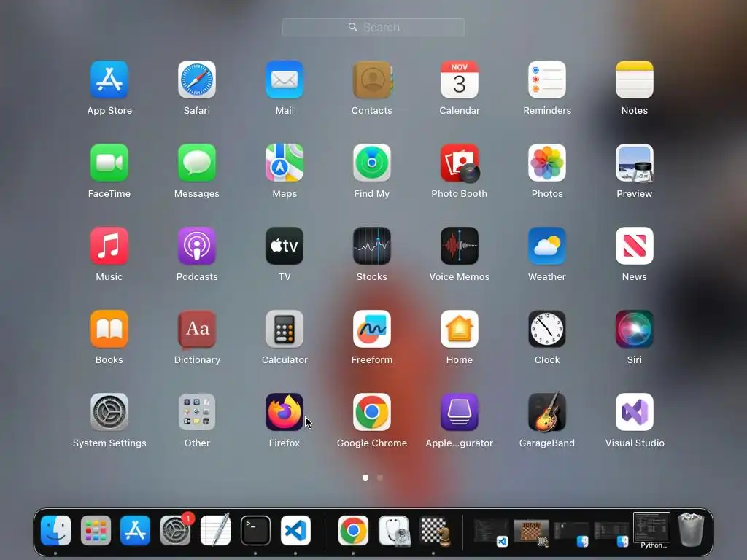This screenshot has width=747, height=560.
Task: Launch the Clock app
Action: click(x=547, y=329)
